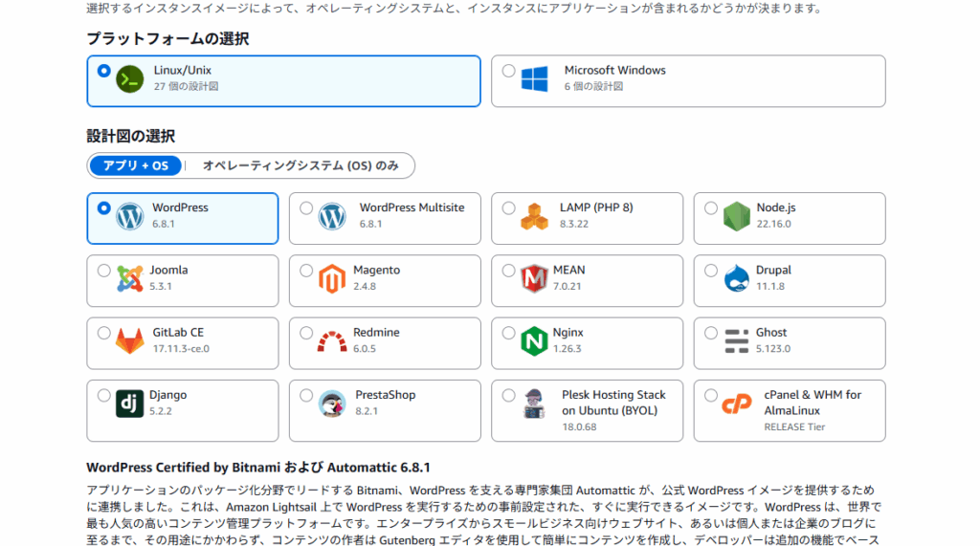Click the Nginx green N icon
980x546 pixels.
pyautogui.click(x=534, y=341)
